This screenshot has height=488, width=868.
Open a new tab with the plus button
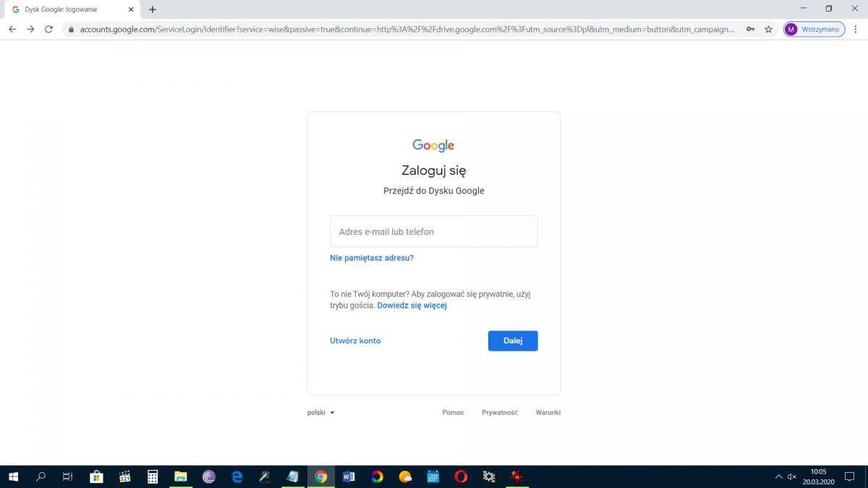pyautogui.click(x=152, y=9)
